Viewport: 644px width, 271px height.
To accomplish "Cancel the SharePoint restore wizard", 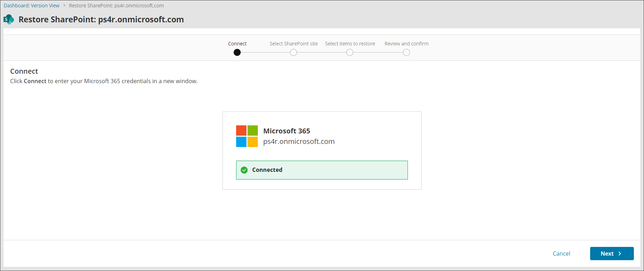I will (561, 254).
